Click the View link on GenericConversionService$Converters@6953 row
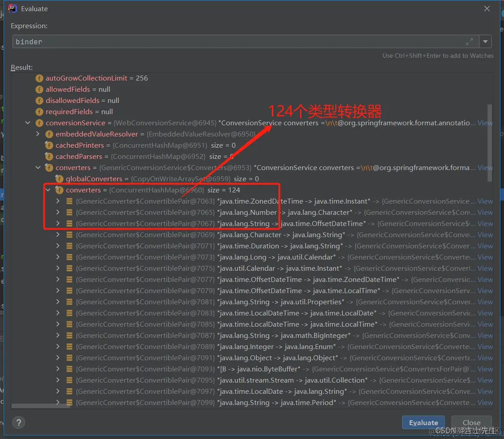 [485, 167]
